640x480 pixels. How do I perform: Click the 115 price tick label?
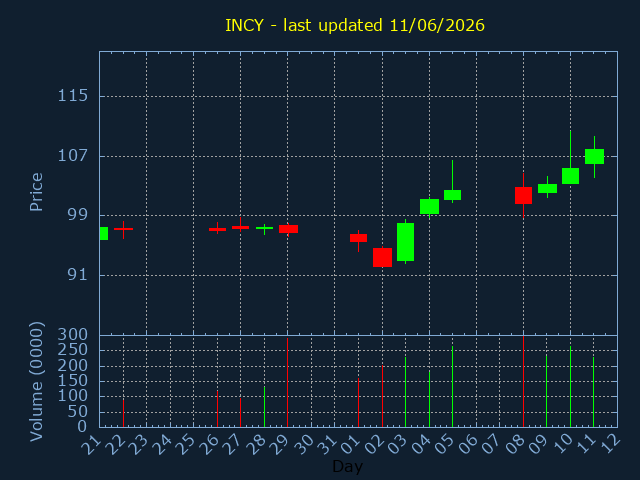73,96
